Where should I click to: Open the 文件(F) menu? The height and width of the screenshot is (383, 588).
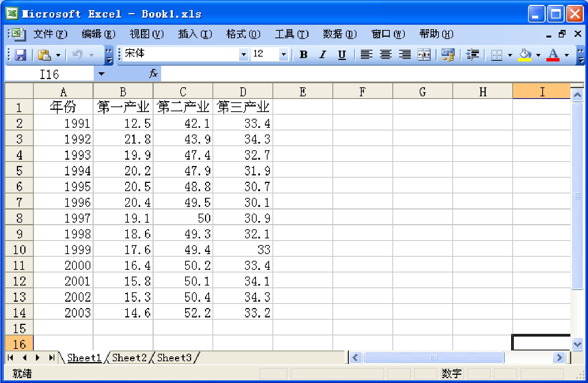point(50,34)
